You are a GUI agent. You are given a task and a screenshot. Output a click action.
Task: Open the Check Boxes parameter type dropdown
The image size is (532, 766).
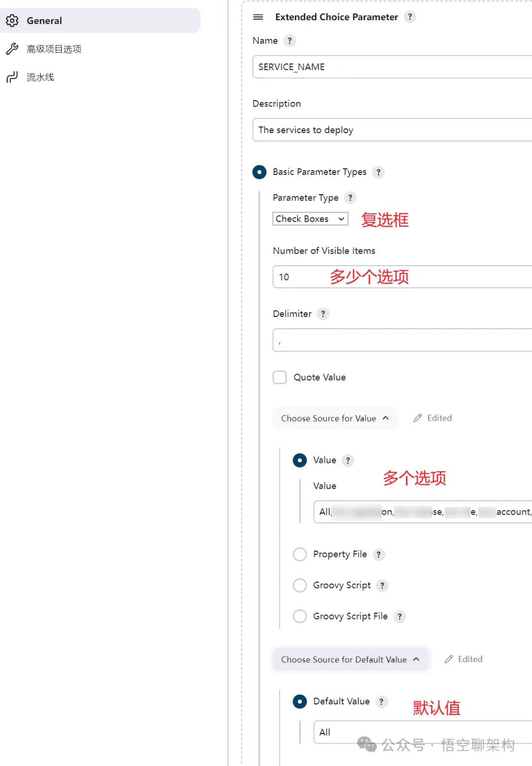point(309,218)
